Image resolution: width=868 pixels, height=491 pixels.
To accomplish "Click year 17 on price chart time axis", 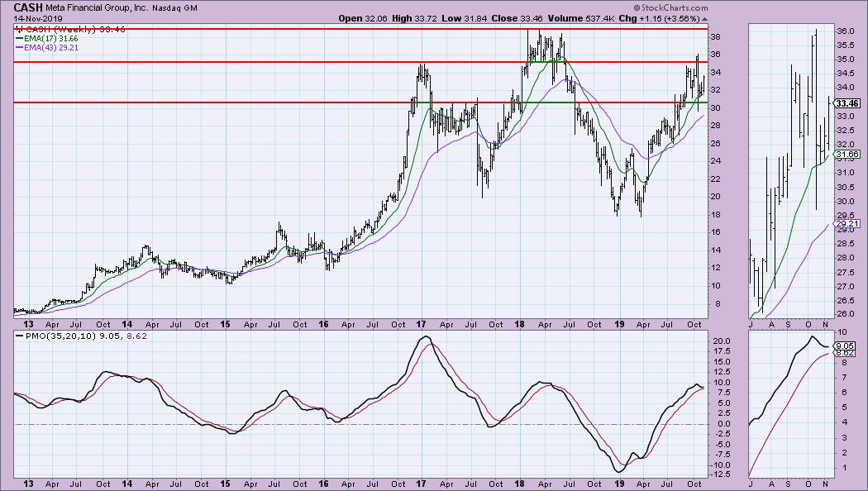I will pos(422,324).
